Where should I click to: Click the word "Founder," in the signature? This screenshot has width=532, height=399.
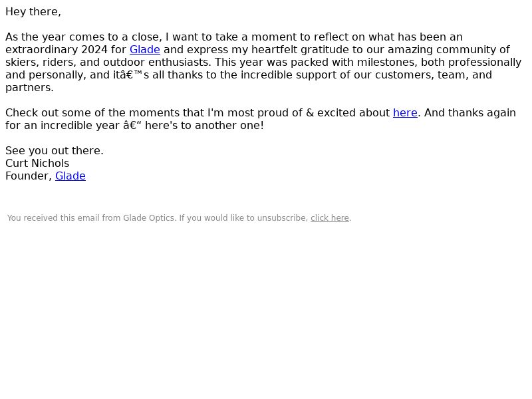29,176
